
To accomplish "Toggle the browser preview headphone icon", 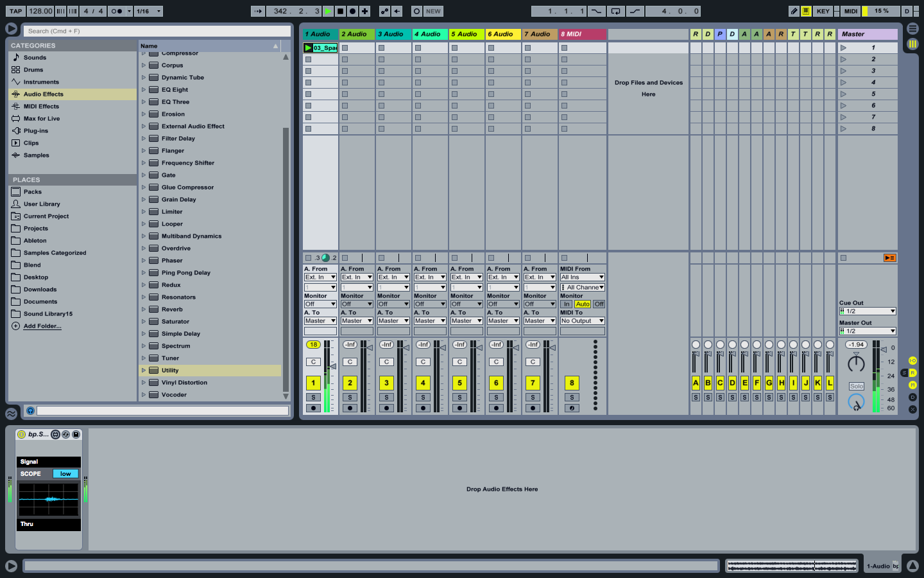I will tap(30, 410).
